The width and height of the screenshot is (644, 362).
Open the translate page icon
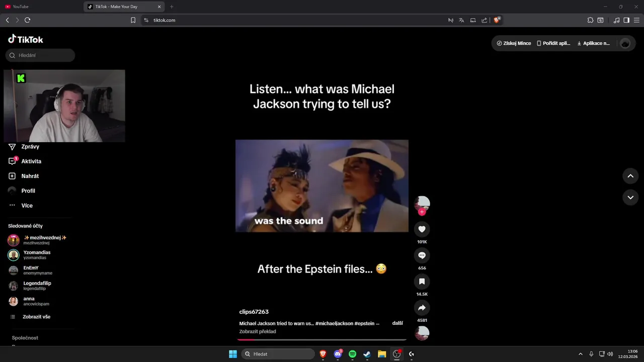[x=461, y=20]
